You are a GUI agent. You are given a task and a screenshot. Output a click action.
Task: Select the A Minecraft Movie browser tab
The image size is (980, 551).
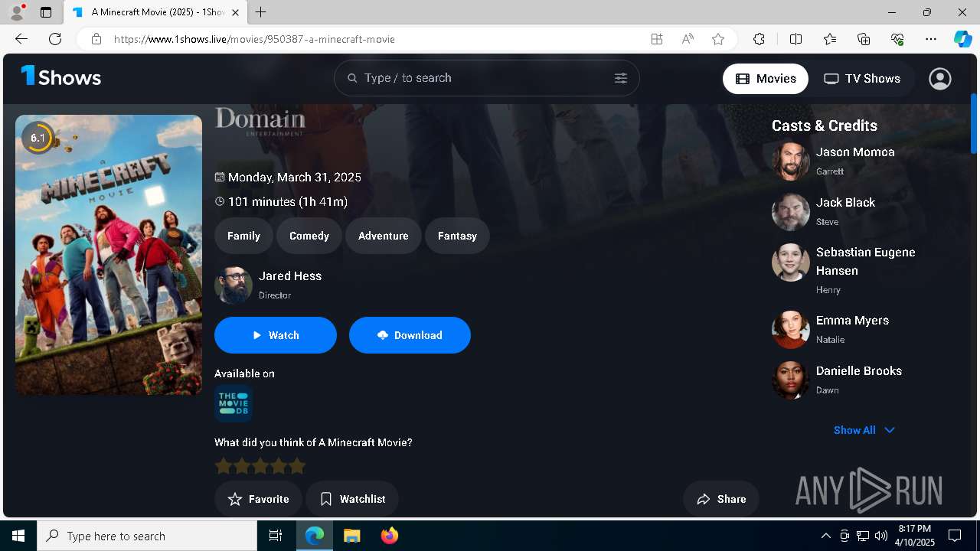coord(155,12)
